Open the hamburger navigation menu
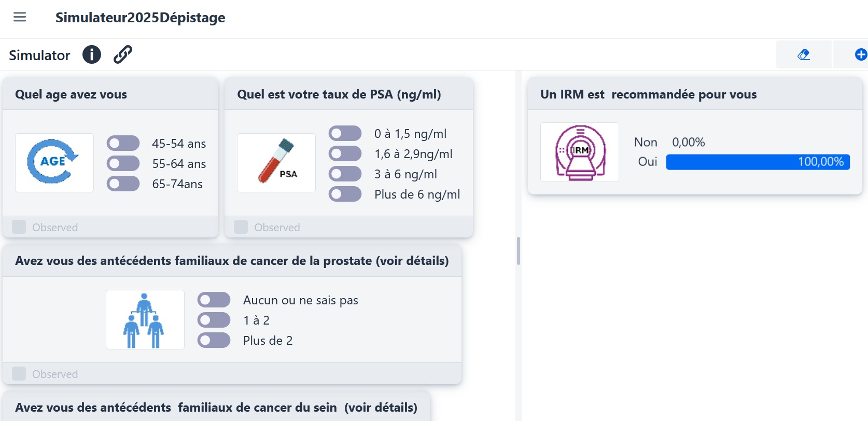 click(19, 17)
